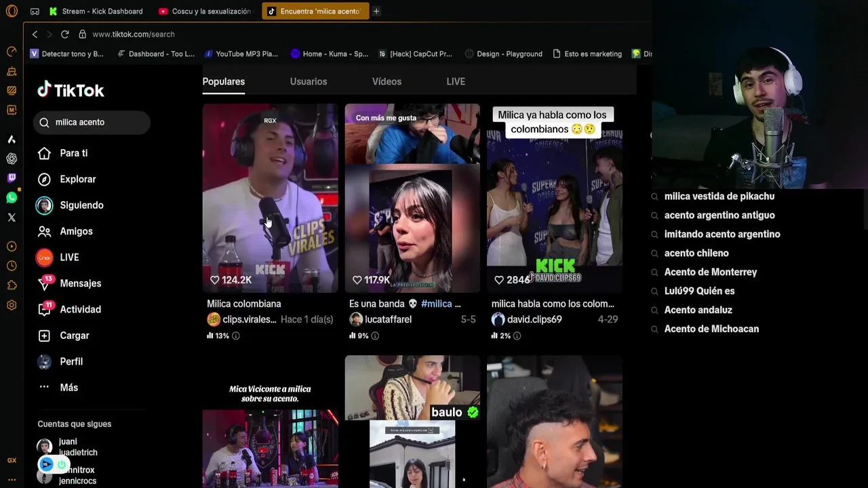Open Amigos section
Image resolution: width=868 pixels, height=488 pixels.
point(65,231)
